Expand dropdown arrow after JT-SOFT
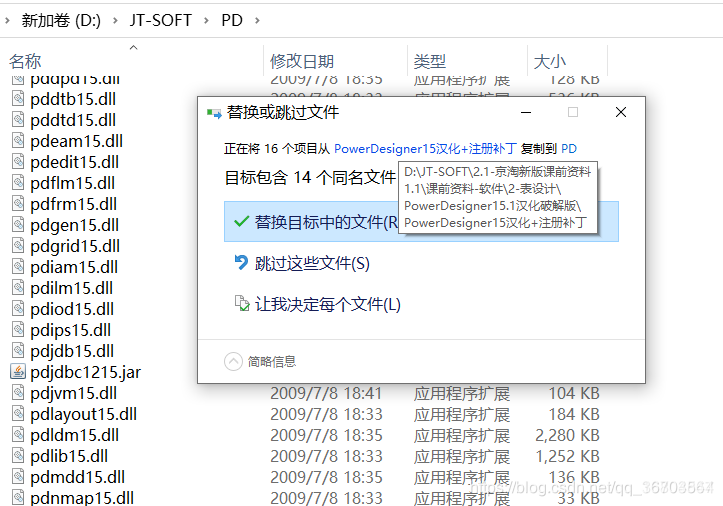Image resolution: width=723 pixels, height=506 pixels. point(206,20)
